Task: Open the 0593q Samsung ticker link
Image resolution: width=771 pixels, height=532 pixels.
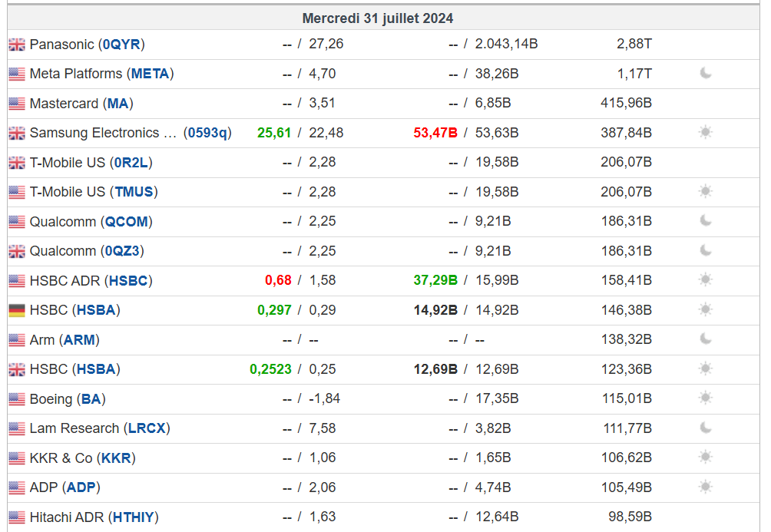Action: coord(207,133)
